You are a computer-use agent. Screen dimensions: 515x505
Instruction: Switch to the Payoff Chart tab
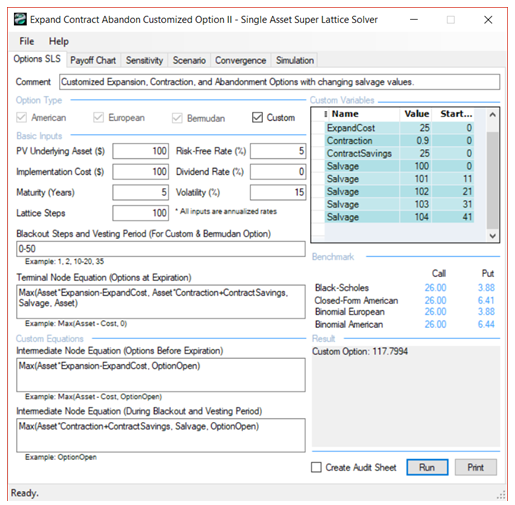[x=93, y=60]
